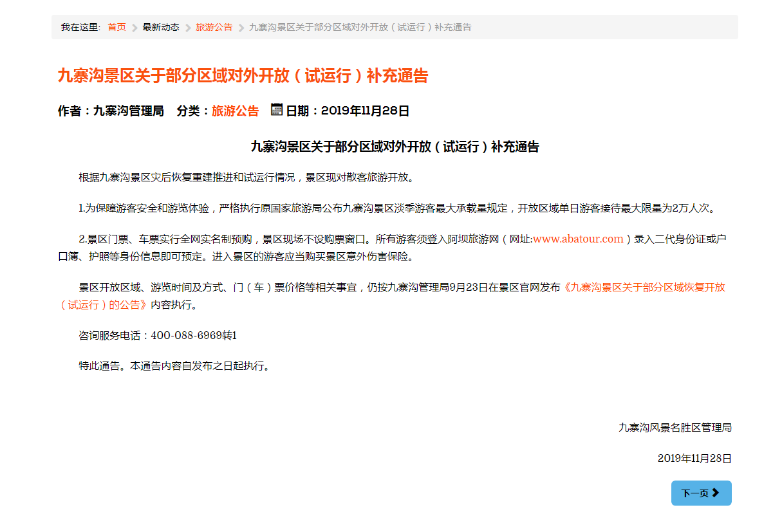The image size is (773, 532).
Task: Click the arrow icon on the 下一页 button
Action: pos(716,493)
